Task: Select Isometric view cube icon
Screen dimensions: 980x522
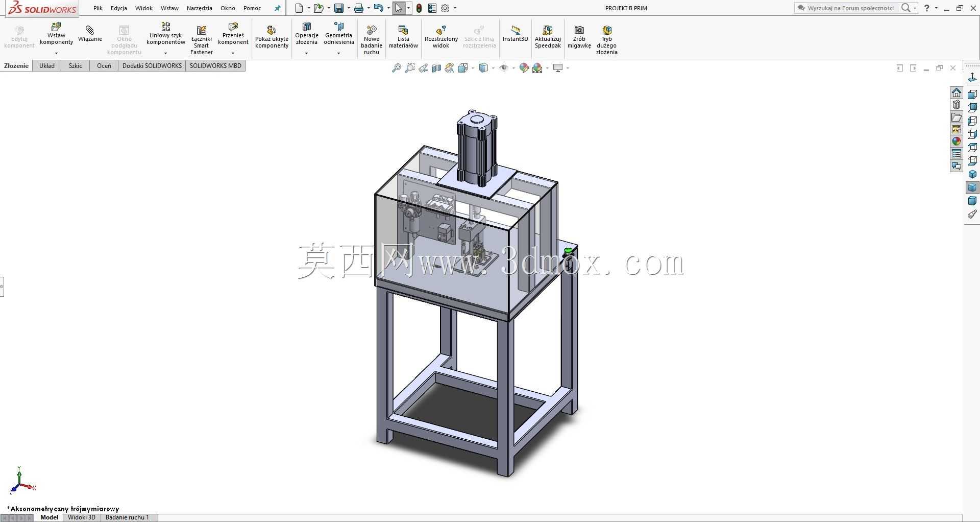Action: tap(972, 174)
